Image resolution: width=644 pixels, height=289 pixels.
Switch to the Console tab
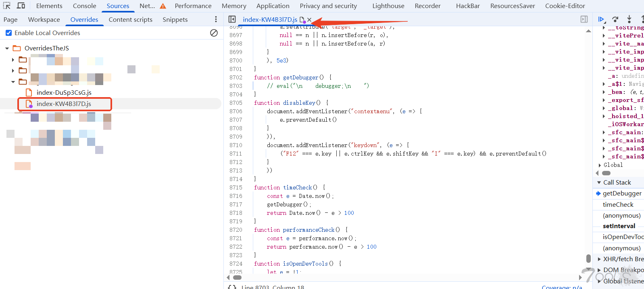(x=85, y=6)
